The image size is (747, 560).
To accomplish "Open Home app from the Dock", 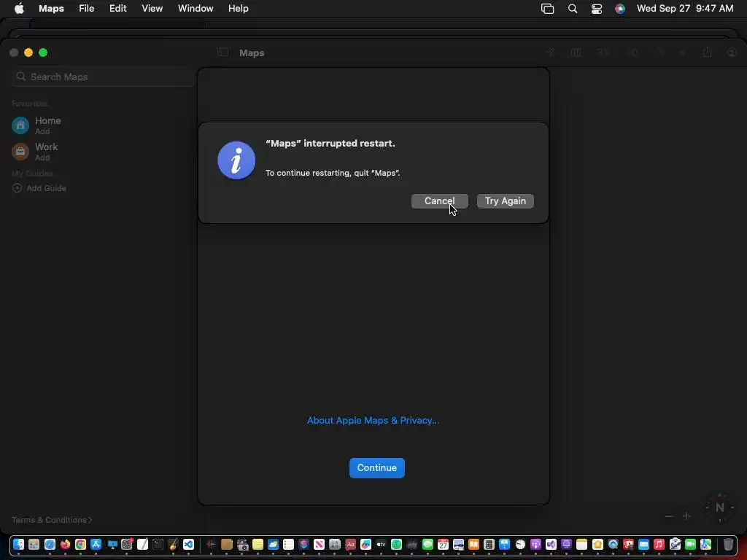I will [x=597, y=544].
